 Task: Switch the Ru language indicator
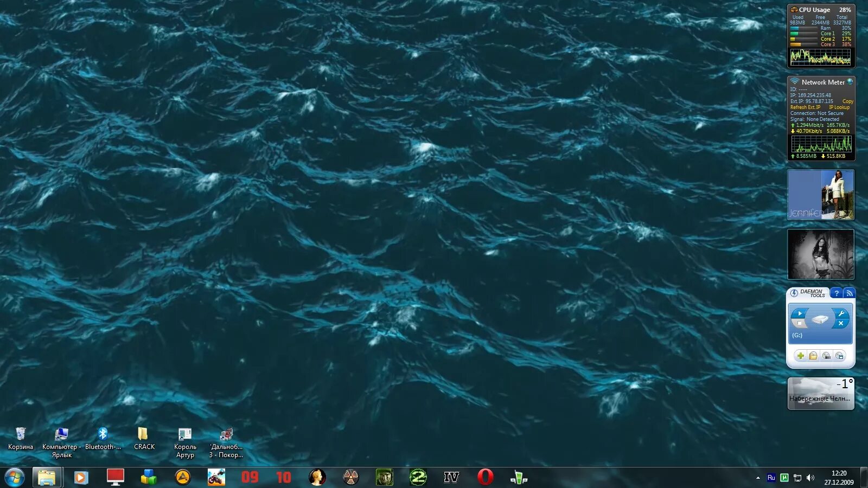point(771,478)
